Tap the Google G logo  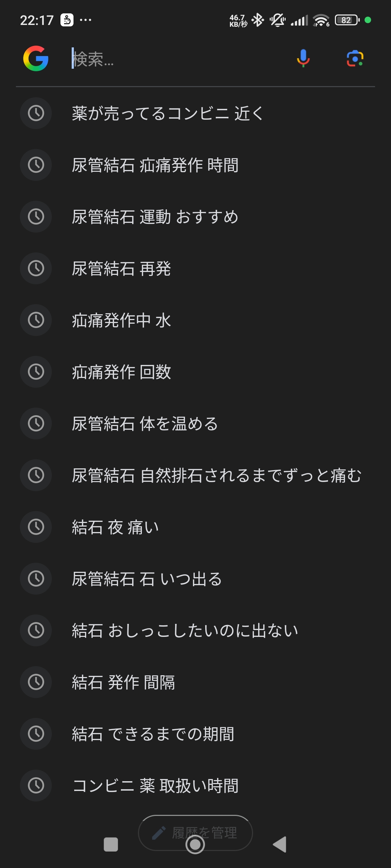pos(36,59)
